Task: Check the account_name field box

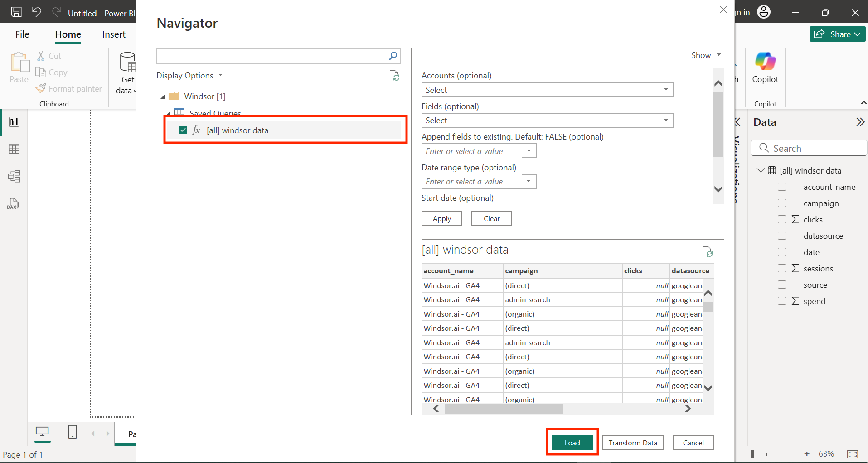Action: [782, 187]
